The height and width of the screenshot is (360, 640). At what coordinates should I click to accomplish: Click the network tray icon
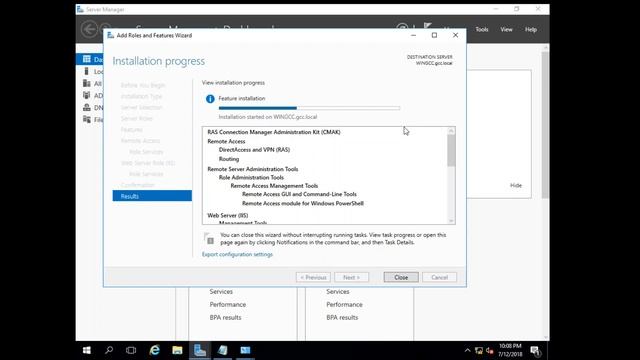(479, 351)
